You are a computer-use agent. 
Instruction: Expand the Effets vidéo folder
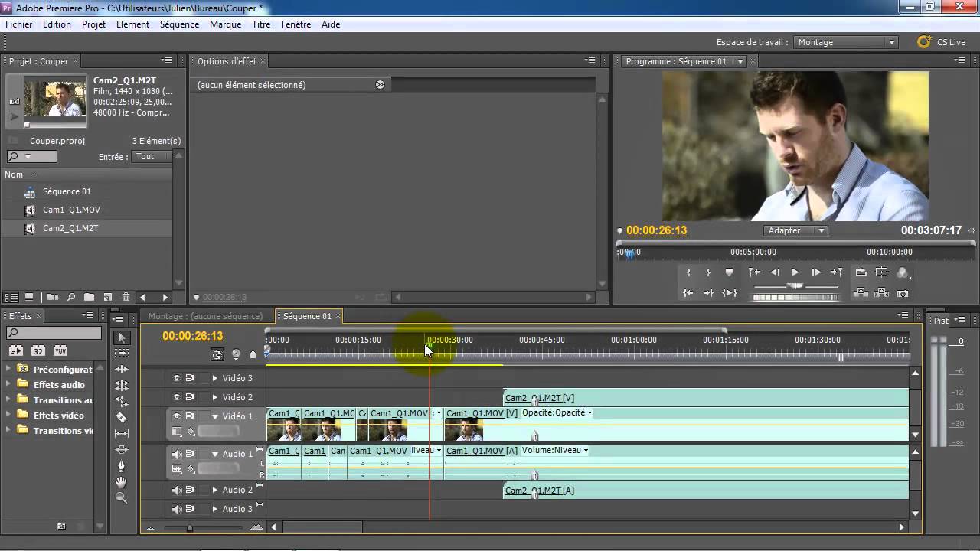point(8,415)
